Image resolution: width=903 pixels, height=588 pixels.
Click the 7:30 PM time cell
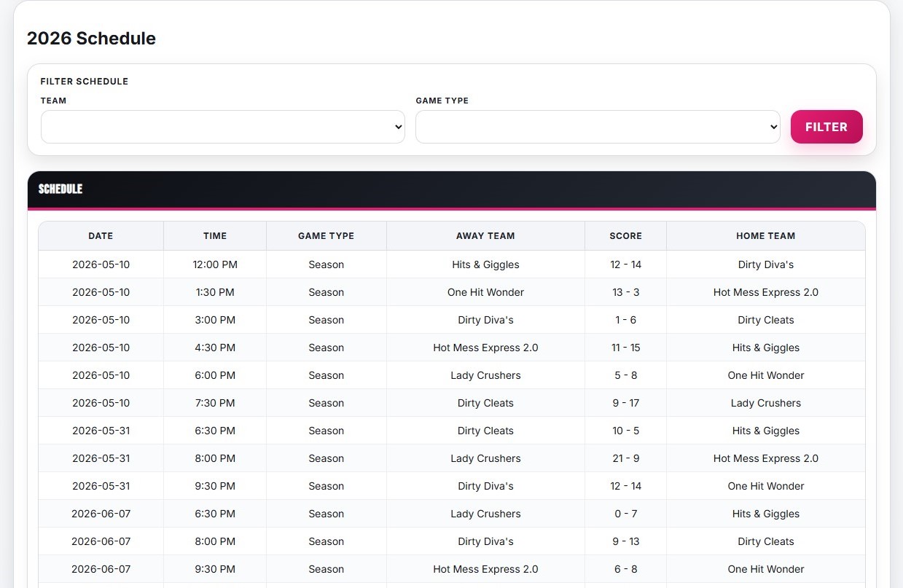coord(215,403)
